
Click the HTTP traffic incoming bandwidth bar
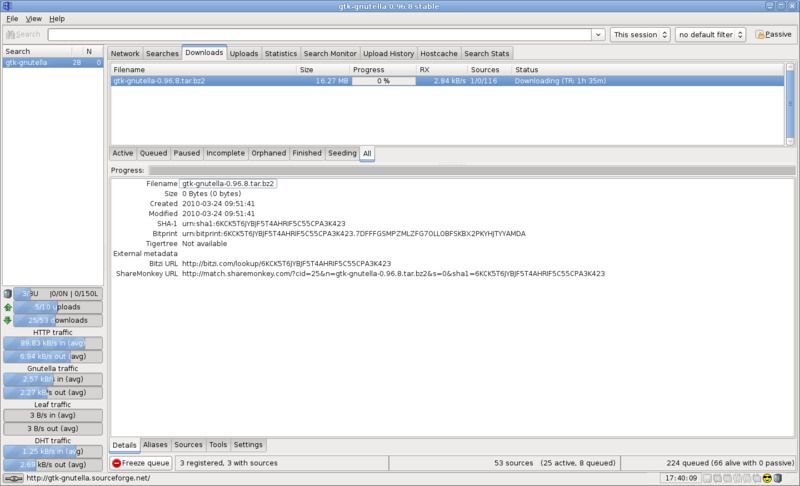(53, 343)
